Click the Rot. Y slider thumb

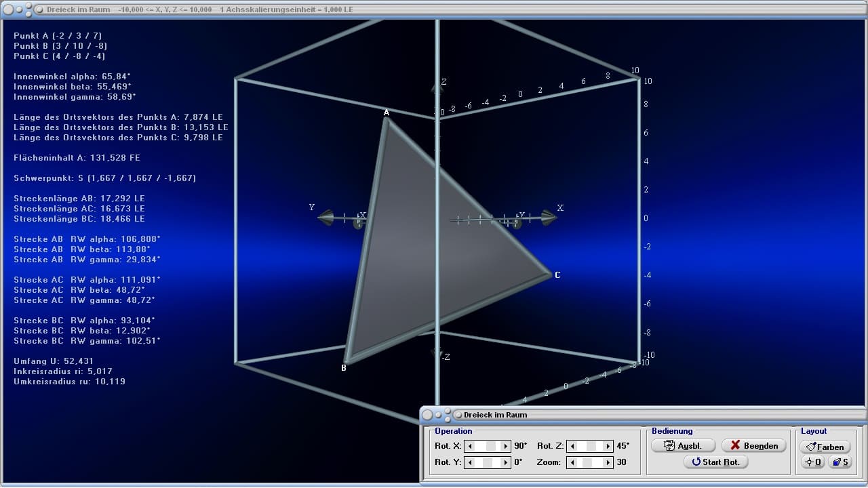(487, 462)
